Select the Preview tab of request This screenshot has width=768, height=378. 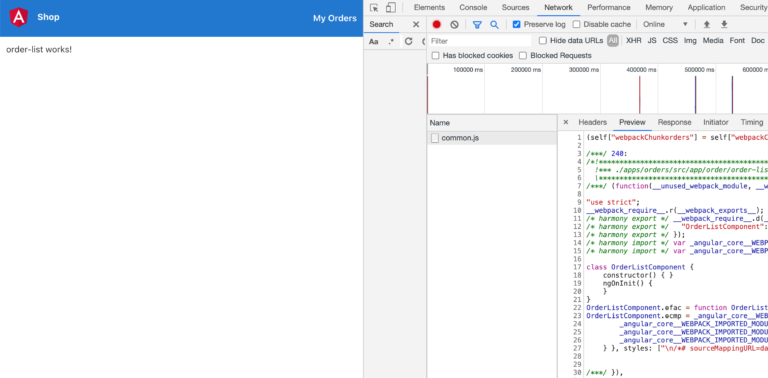632,122
